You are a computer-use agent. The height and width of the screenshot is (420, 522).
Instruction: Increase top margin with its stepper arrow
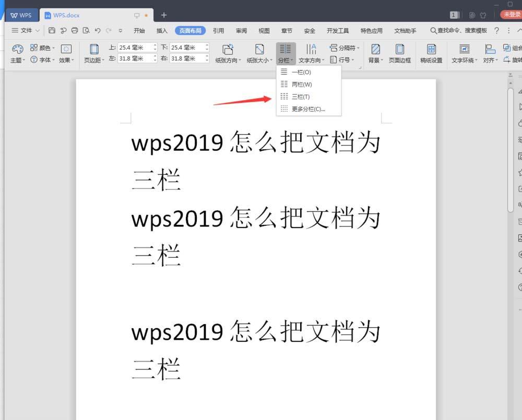pyautogui.click(x=155, y=44)
